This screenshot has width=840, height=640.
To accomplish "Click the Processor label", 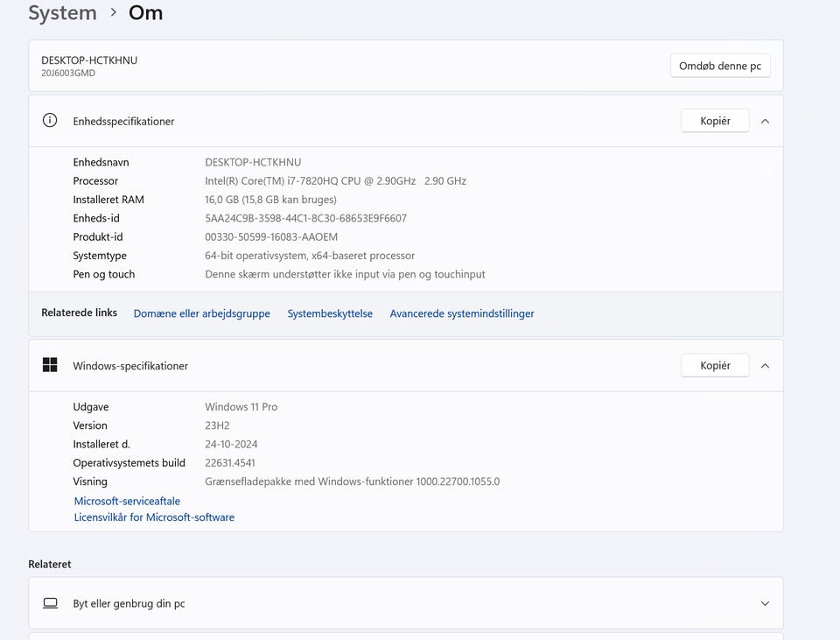I will point(95,180).
